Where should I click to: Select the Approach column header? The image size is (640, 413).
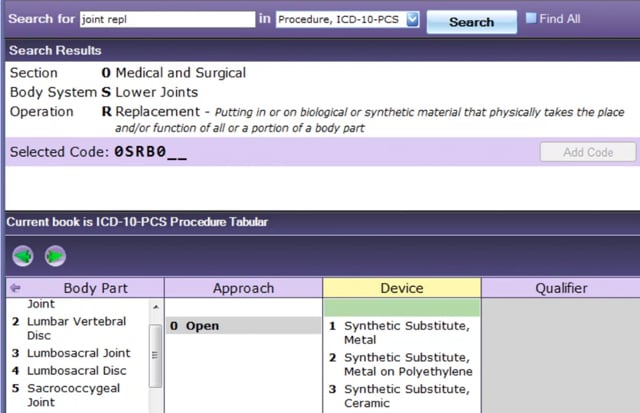[243, 288]
